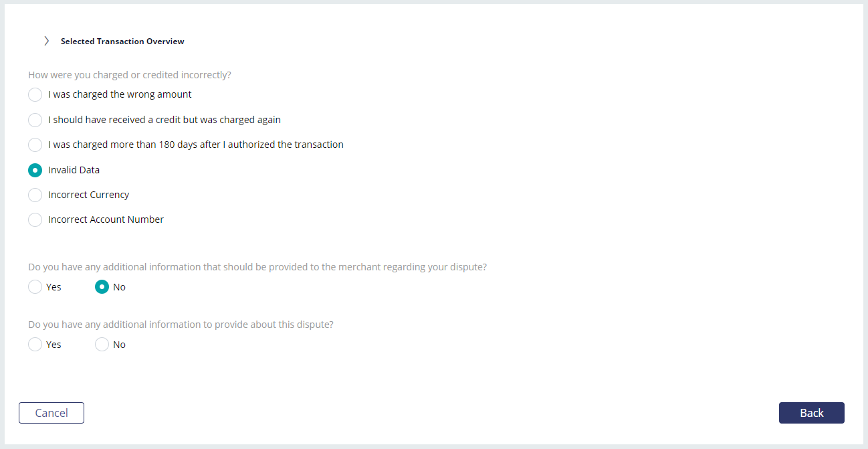This screenshot has width=868, height=449.
Task: Cancel the dispute form
Action: point(51,413)
